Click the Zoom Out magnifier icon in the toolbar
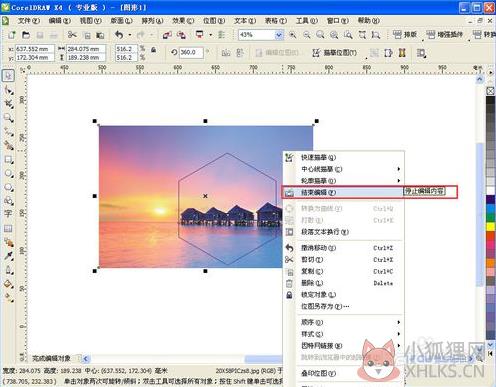This screenshot has width=496, height=387. (307, 35)
